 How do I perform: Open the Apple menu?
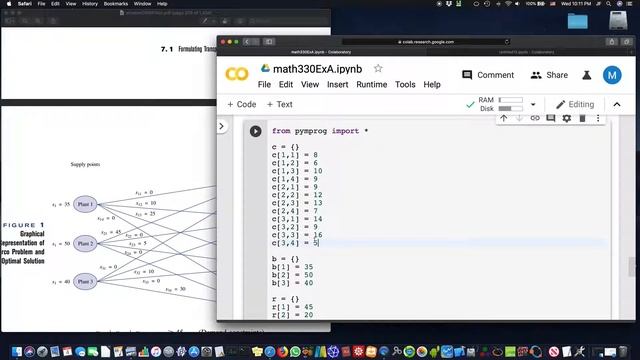coord(8,4)
